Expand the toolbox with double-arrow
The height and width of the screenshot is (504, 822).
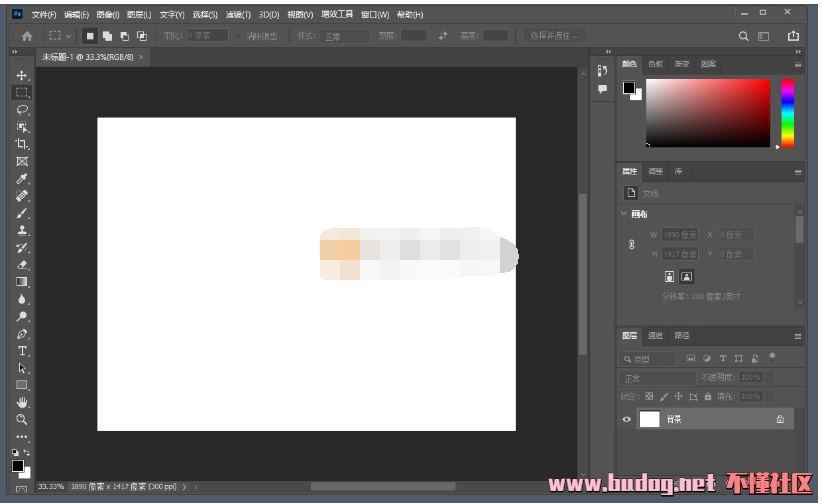point(15,51)
